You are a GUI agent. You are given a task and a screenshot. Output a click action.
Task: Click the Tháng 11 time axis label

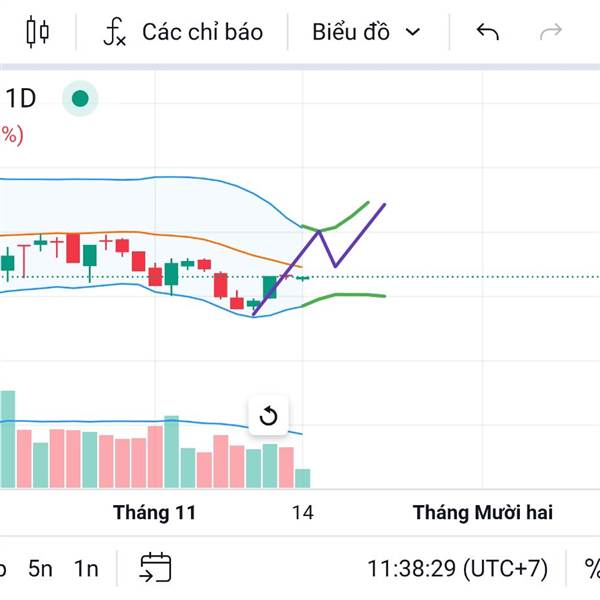point(154,513)
